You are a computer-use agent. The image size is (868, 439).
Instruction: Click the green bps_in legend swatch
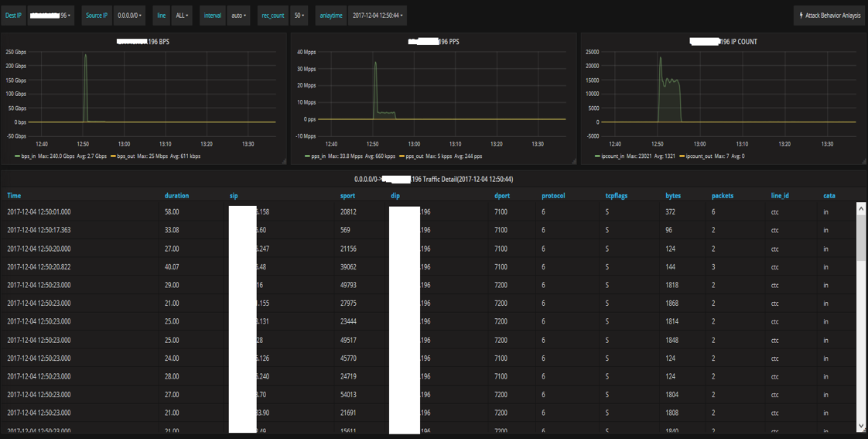point(18,156)
